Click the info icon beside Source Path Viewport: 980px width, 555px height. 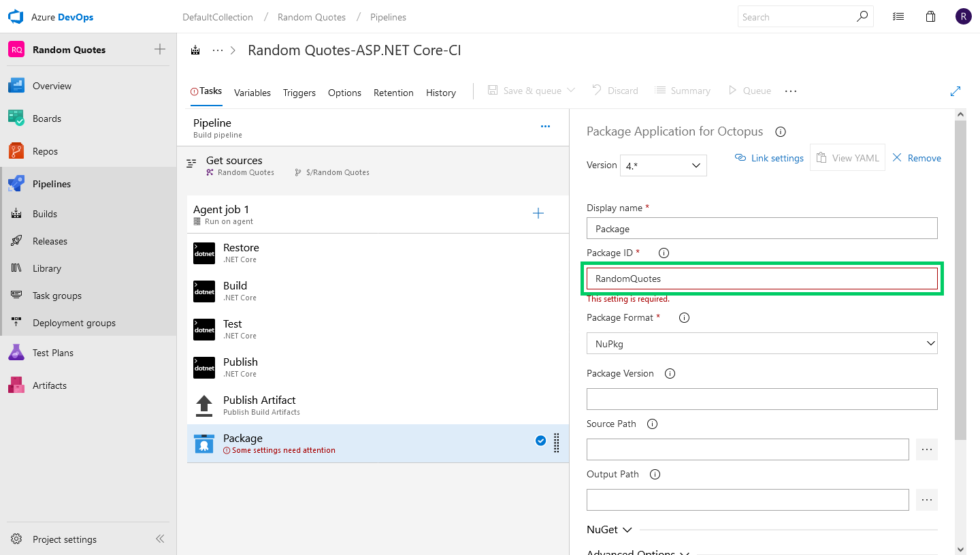[x=652, y=424]
